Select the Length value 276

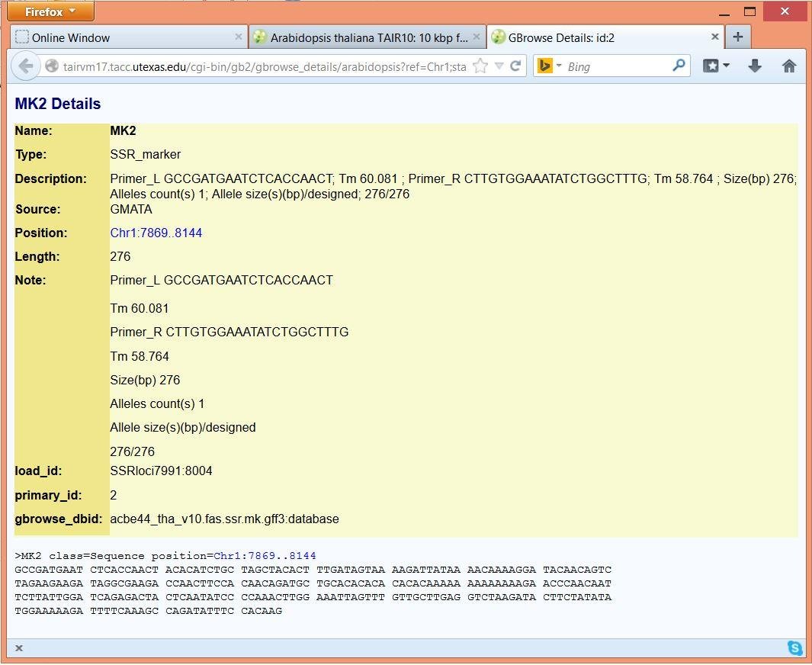tap(120, 256)
